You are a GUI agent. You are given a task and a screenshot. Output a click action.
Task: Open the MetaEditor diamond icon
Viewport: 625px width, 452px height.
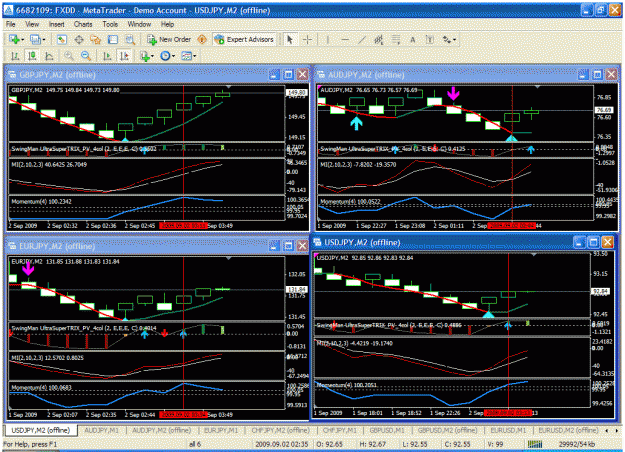pyautogui.click(x=202, y=39)
